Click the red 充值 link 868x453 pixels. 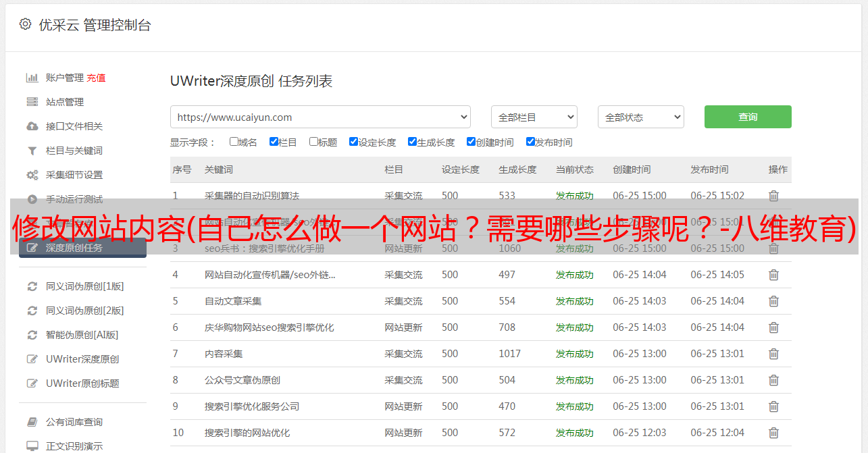tap(96, 78)
